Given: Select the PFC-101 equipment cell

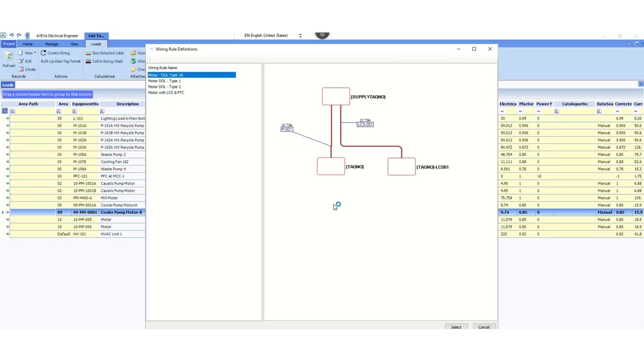Looking at the screenshot, I should 85,176.
